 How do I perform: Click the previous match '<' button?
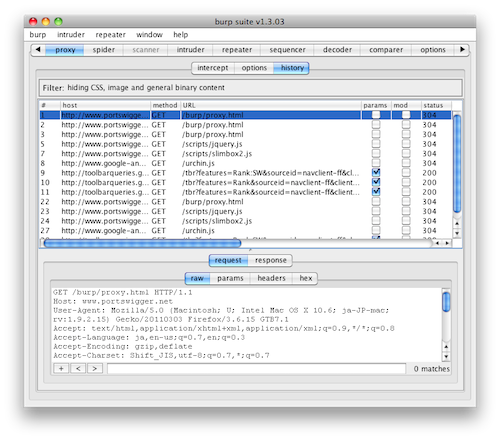pos(78,369)
